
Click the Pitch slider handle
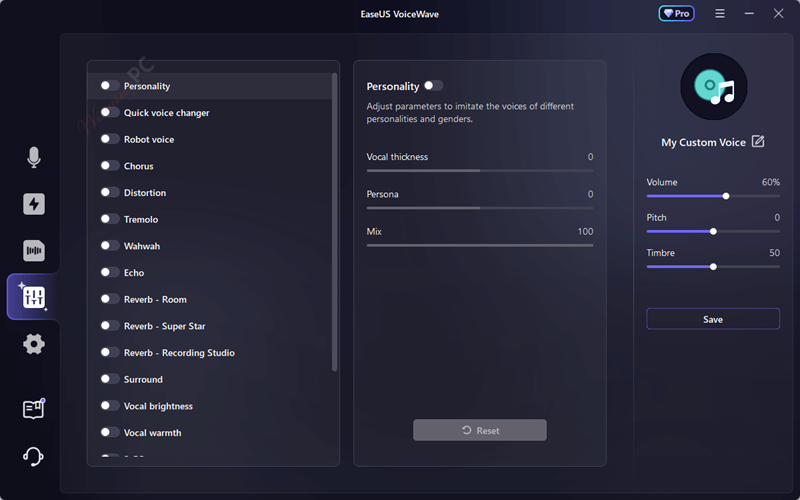713,232
